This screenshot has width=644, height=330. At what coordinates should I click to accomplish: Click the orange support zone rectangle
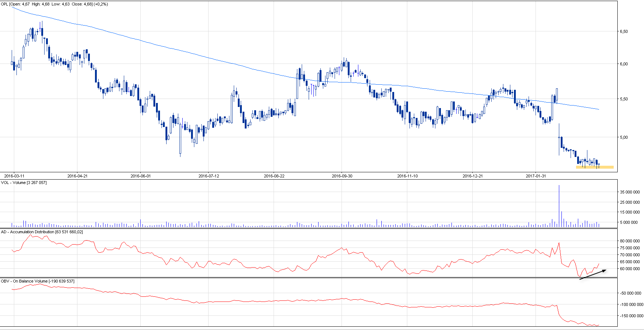tap(595, 167)
